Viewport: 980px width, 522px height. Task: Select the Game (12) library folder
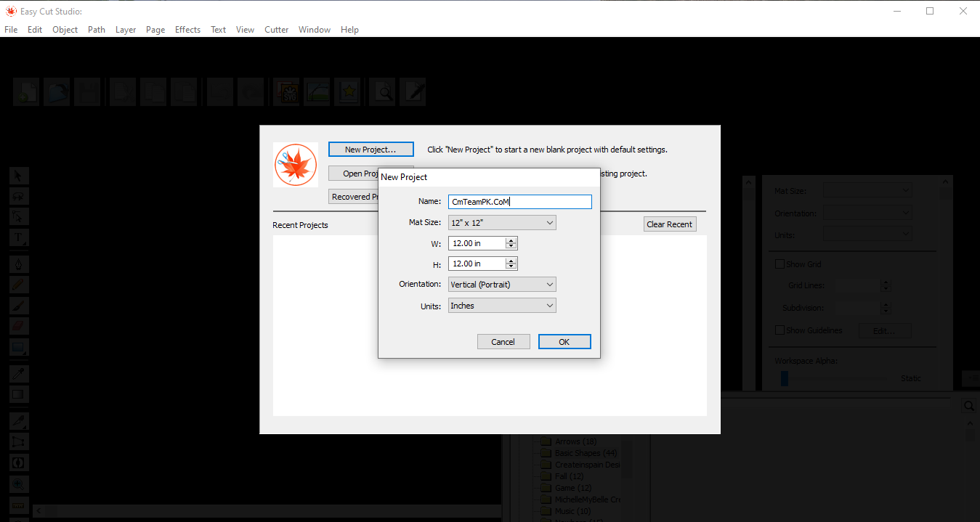573,488
